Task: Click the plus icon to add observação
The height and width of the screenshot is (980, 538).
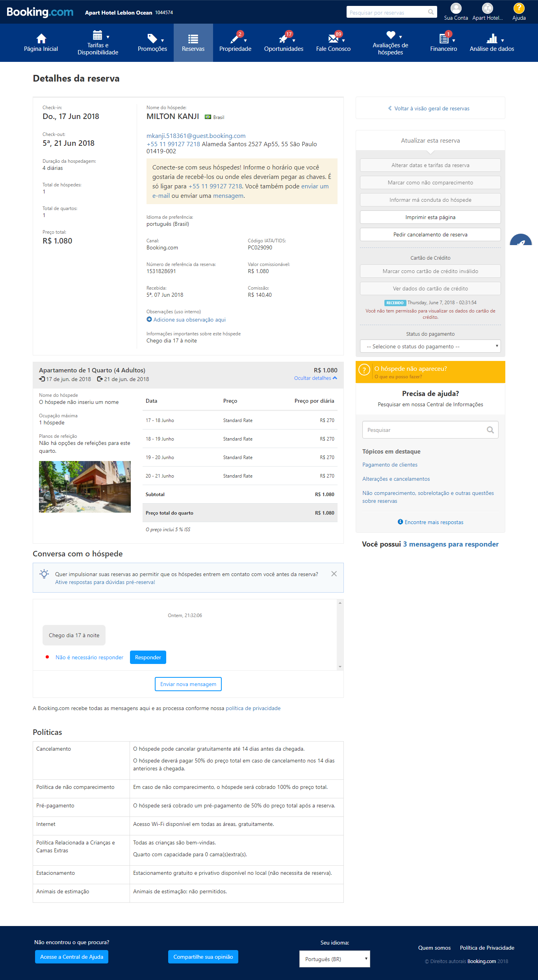Action: point(149,320)
